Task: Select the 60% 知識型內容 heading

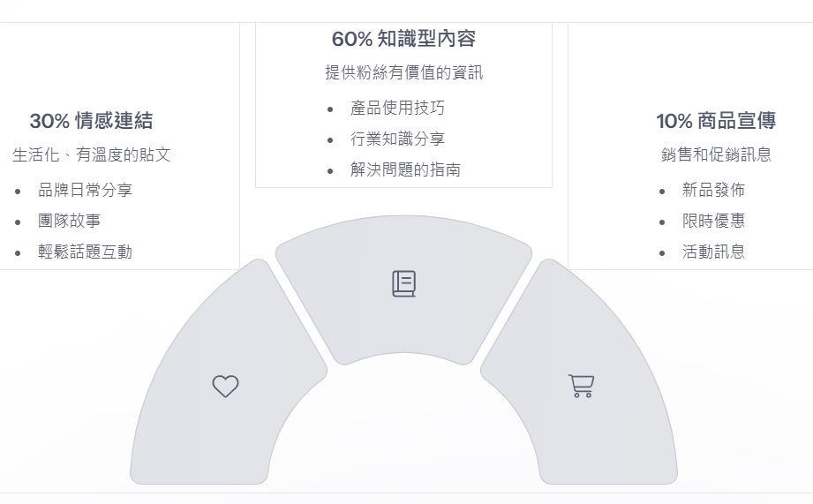Action: point(403,39)
